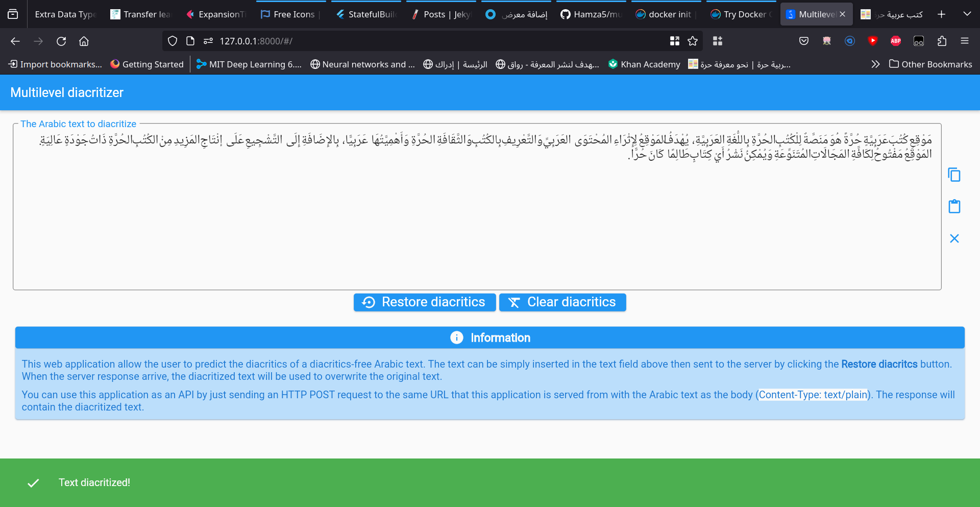Image resolution: width=980 pixels, height=507 pixels.
Task: Switch to the Try Docker tab
Action: coord(742,14)
